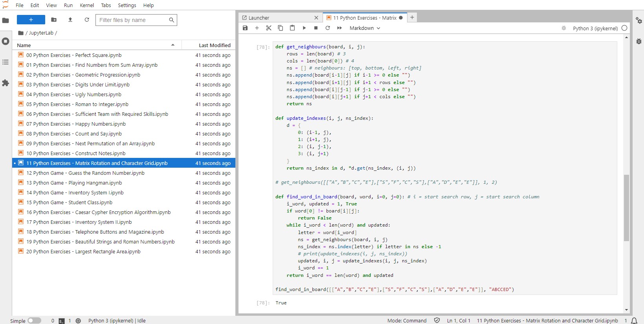Click the kernel status circle indicator
The height and width of the screenshot is (324, 644).
click(624, 28)
